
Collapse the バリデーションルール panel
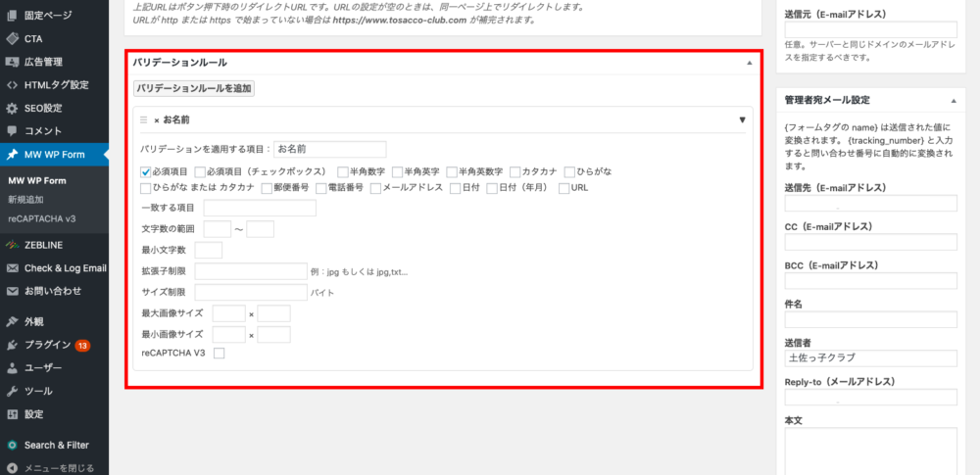coord(750,63)
